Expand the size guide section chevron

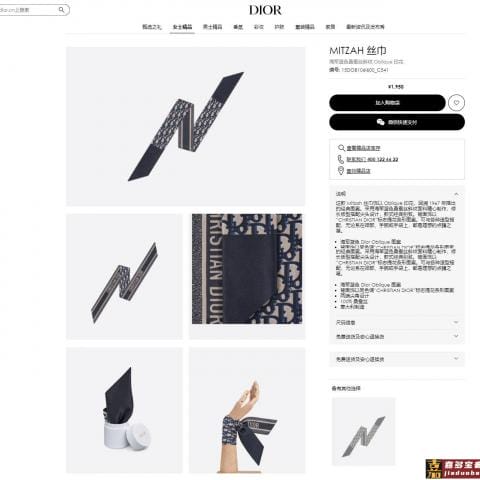point(456,322)
